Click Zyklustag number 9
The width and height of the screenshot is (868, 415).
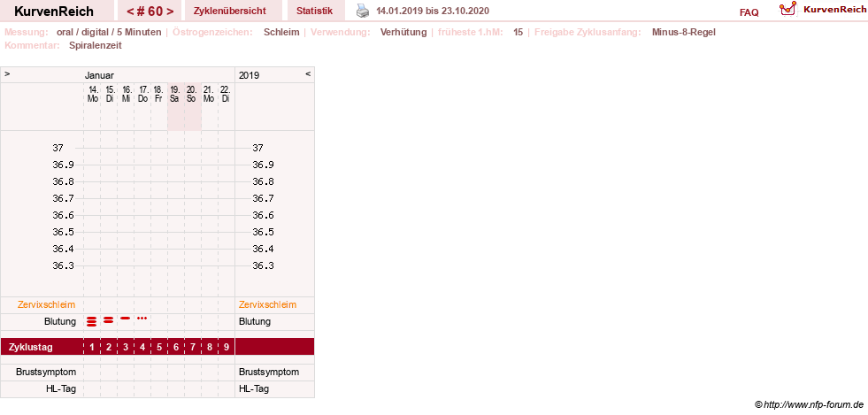pyautogui.click(x=227, y=348)
